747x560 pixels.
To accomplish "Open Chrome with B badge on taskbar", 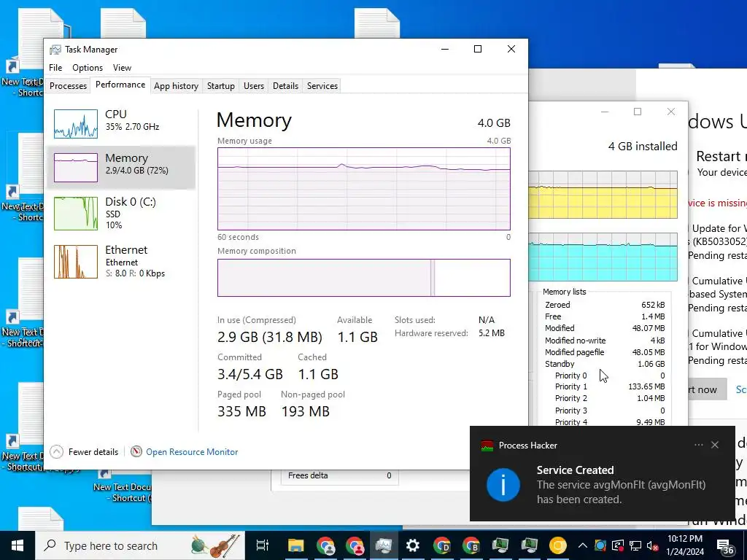I will point(471,545).
